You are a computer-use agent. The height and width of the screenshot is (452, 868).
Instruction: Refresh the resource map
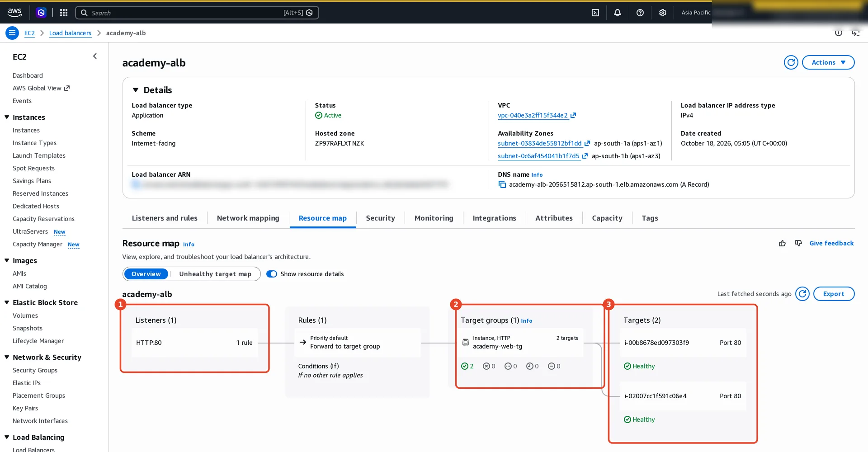tap(802, 294)
